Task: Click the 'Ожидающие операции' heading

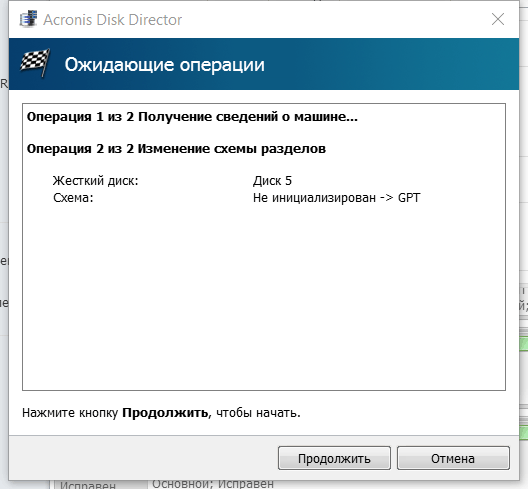Action: coord(164,64)
